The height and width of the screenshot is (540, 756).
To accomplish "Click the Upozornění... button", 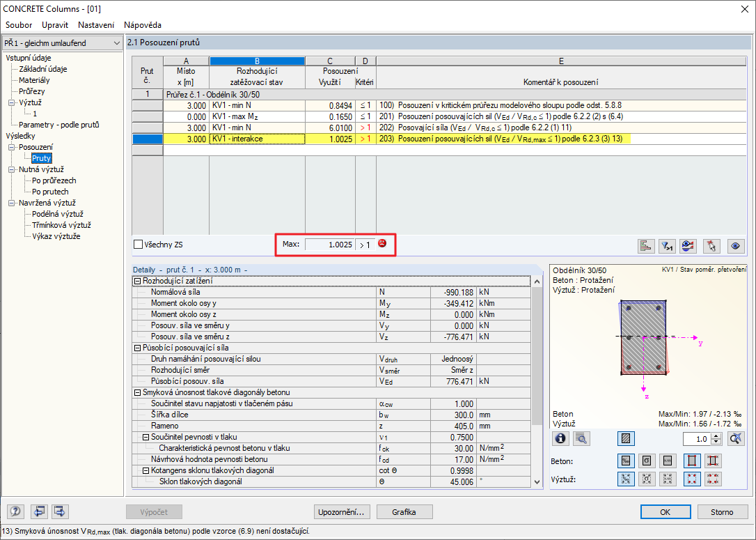I will pyautogui.click(x=342, y=512).
